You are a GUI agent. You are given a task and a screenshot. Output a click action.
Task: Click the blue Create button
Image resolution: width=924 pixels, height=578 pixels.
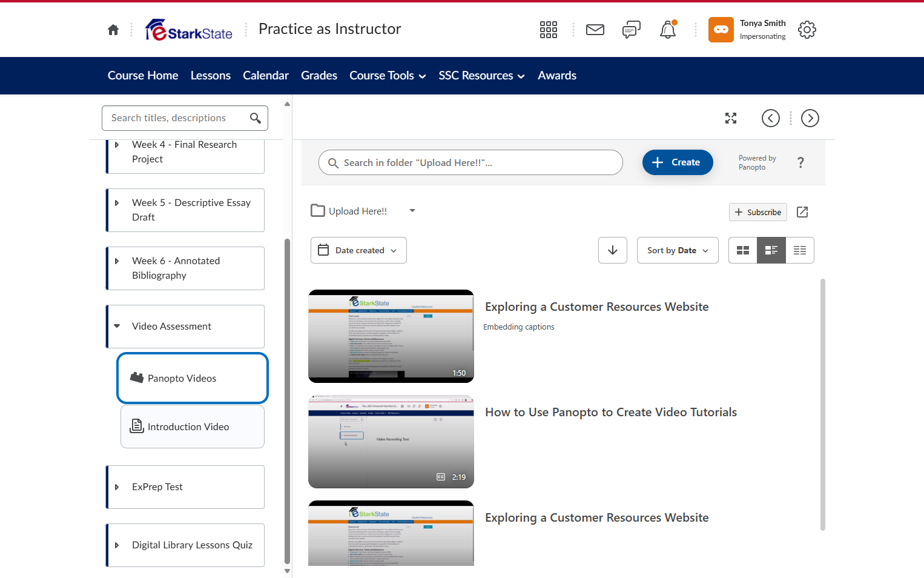pos(678,162)
